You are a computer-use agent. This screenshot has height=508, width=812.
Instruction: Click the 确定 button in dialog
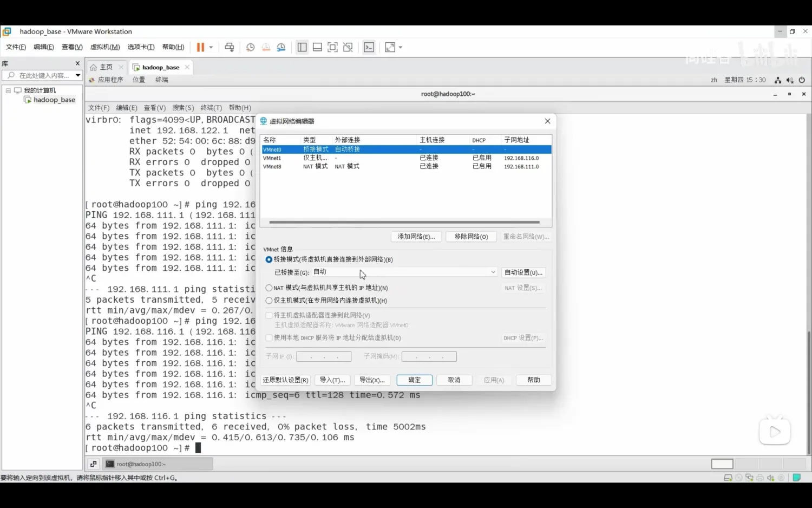point(414,380)
